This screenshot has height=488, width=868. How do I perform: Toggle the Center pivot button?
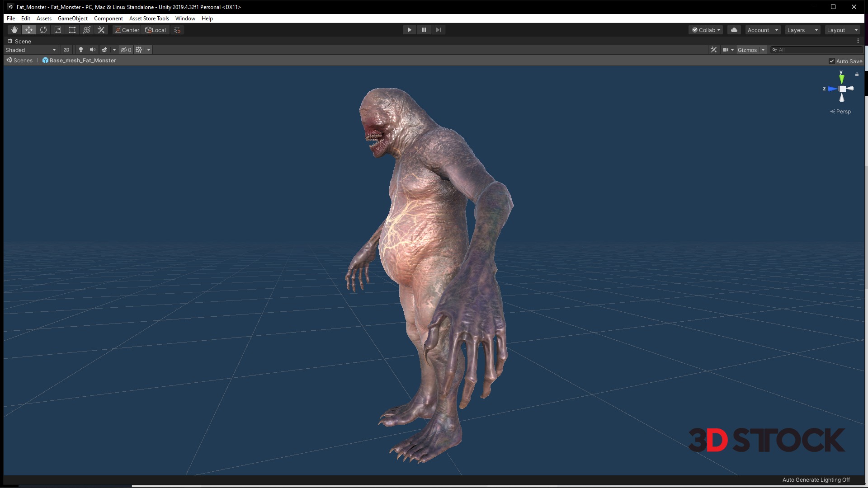coord(127,30)
